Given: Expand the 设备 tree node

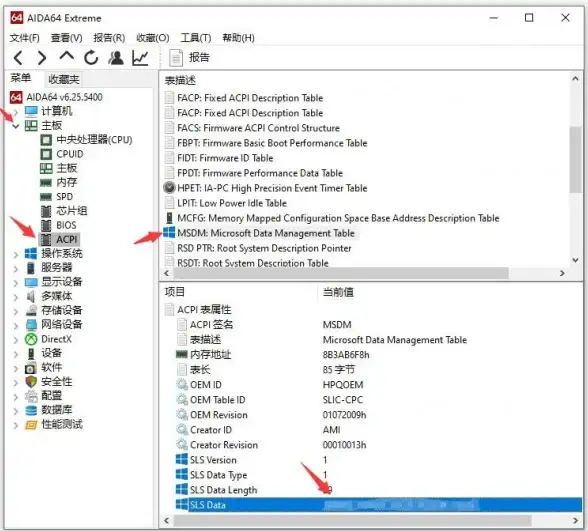Looking at the screenshot, I should coord(15,354).
